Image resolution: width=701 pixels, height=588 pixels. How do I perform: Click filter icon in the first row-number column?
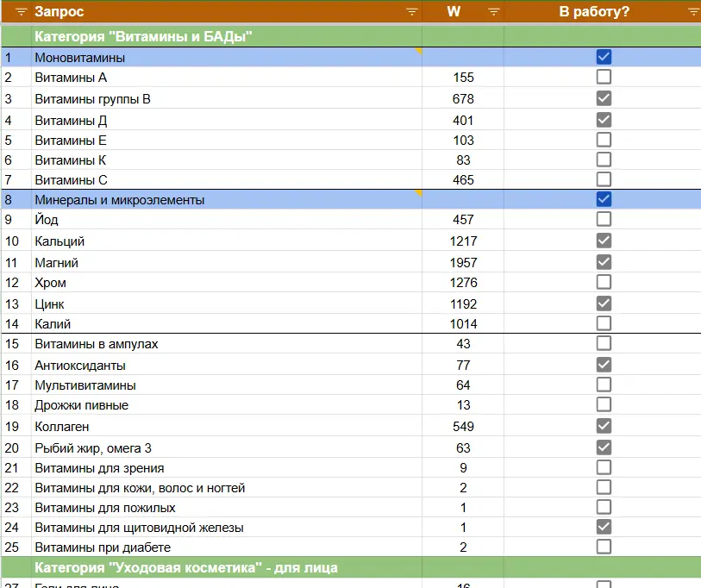pos(22,12)
